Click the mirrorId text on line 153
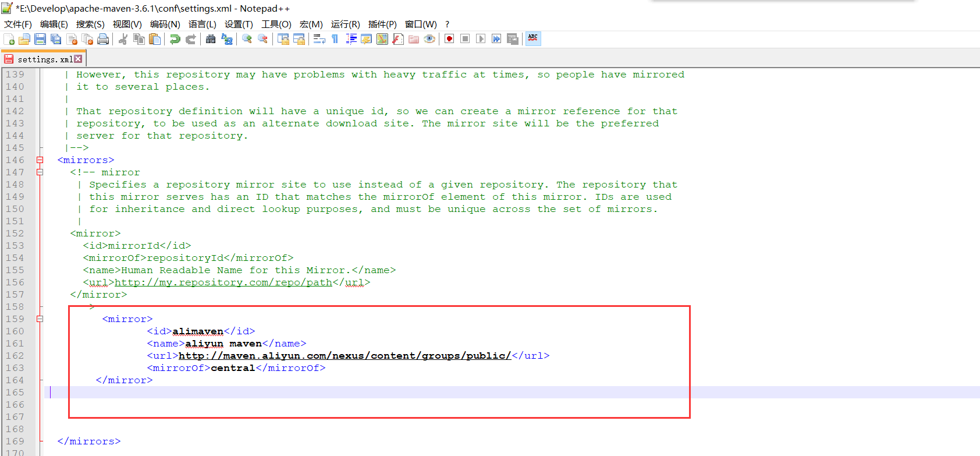The image size is (980, 456). pyautogui.click(x=134, y=246)
